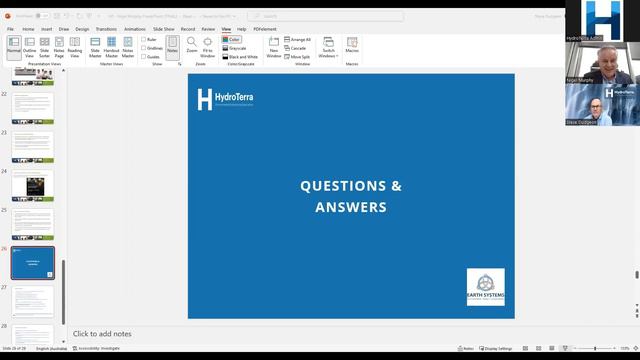Switch to Slide Sorter from status bar

pyautogui.click(x=538, y=349)
